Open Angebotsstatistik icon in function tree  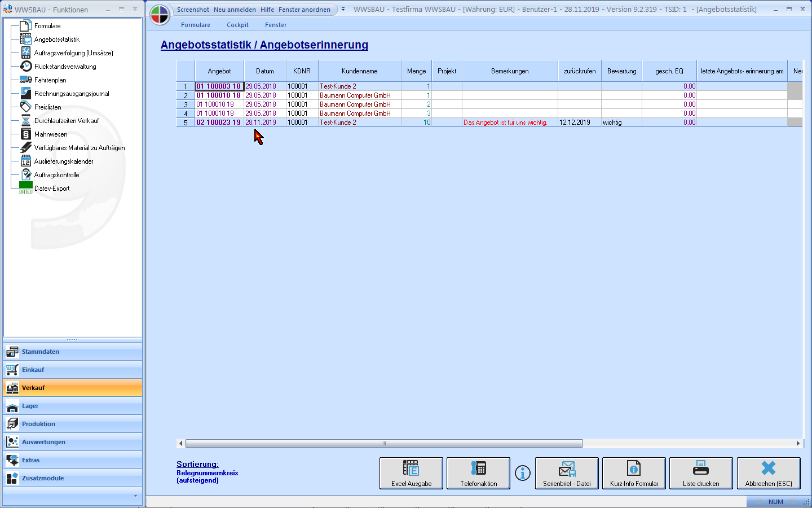pos(26,40)
